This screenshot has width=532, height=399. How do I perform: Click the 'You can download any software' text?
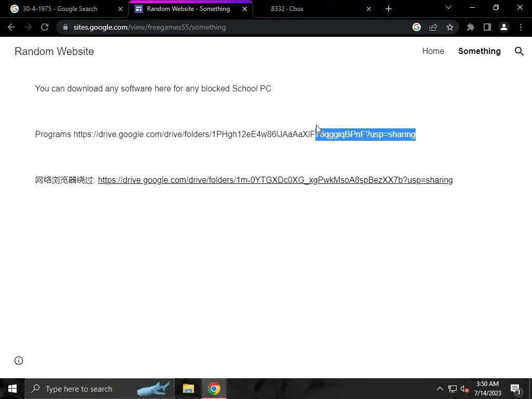(x=153, y=88)
